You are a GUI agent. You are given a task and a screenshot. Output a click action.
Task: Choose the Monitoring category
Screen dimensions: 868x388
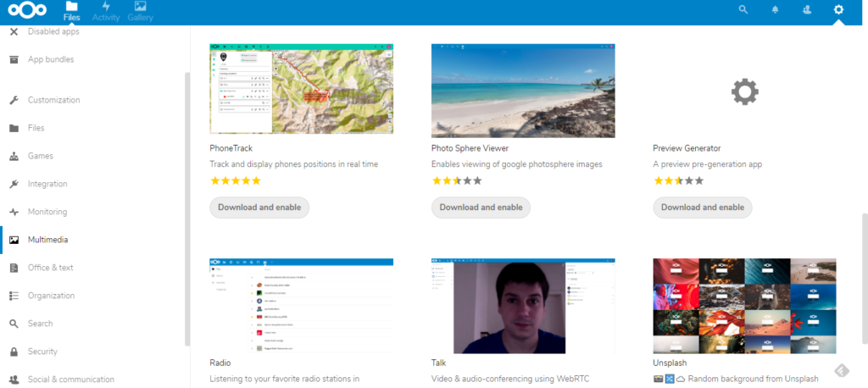pyautogui.click(x=47, y=212)
